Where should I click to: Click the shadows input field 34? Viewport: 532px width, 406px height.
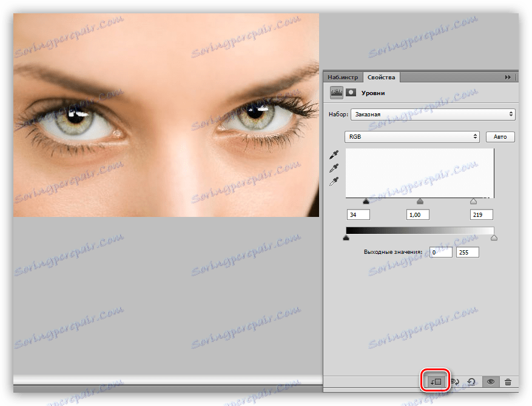click(359, 215)
